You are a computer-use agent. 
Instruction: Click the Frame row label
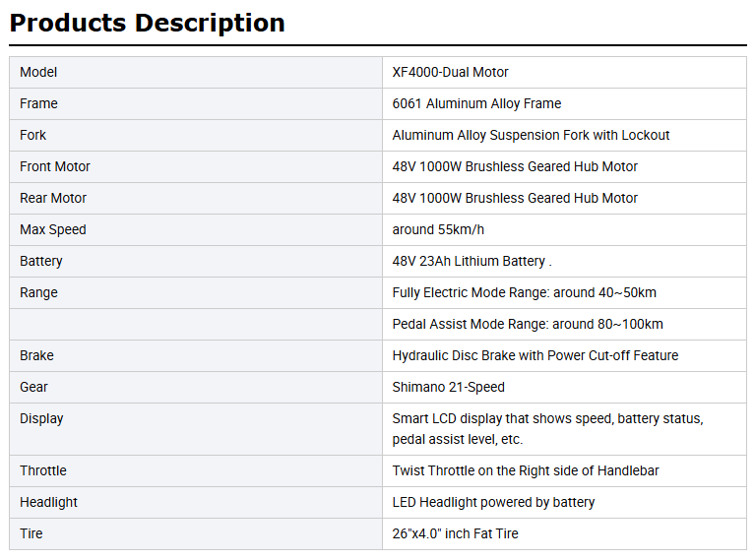click(38, 103)
